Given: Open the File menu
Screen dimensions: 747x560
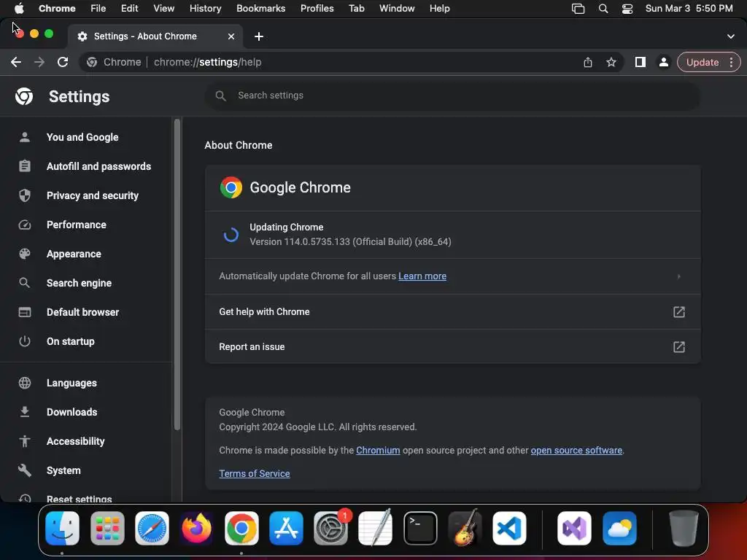Looking at the screenshot, I should point(98,9).
